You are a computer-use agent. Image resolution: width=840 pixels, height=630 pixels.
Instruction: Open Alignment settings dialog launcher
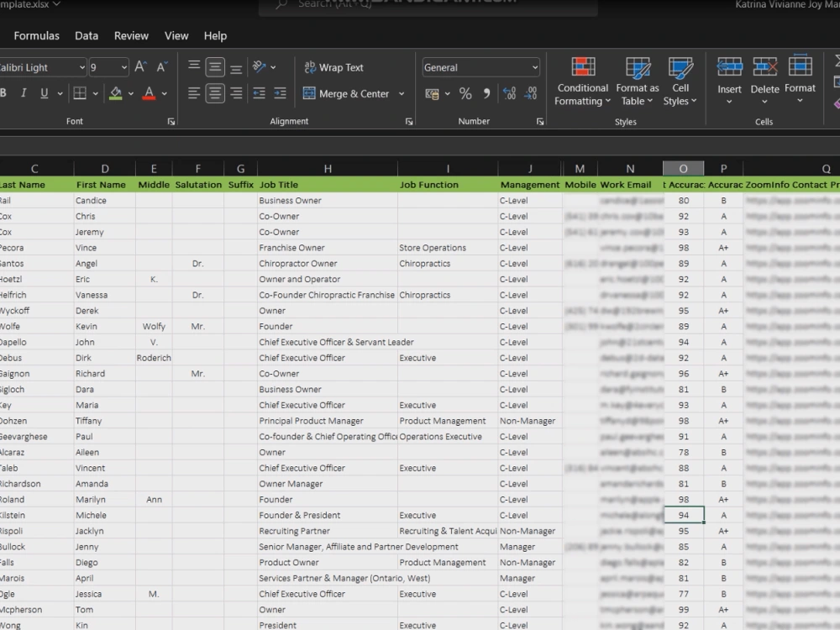409,122
